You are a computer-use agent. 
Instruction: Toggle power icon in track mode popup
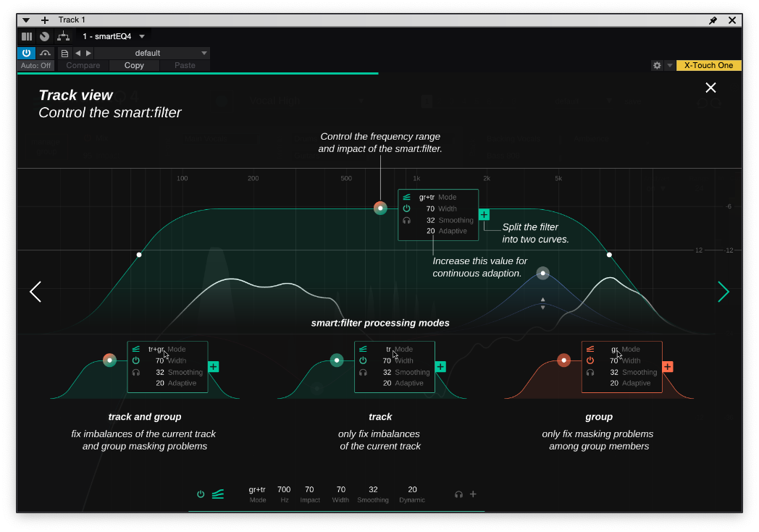click(363, 360)
